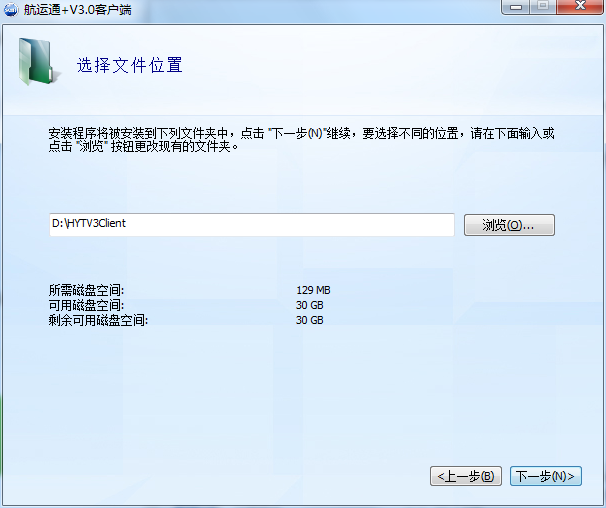
Task: Click the 安装程序将被安装到 instruction text
Action: [x=110, y=133]
